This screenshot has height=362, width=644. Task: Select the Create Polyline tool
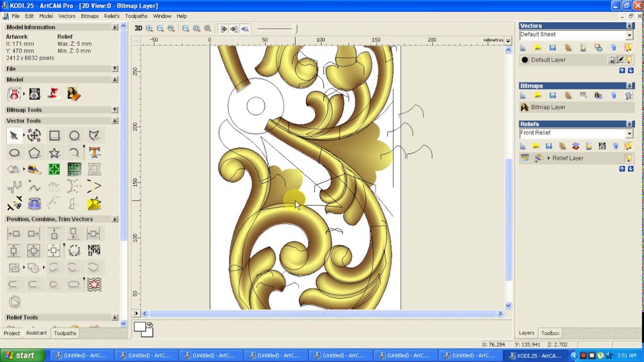tap(94, 135)
